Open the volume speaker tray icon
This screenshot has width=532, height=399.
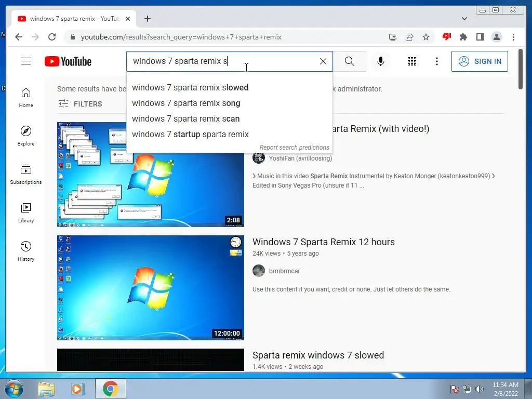[479, 389]
